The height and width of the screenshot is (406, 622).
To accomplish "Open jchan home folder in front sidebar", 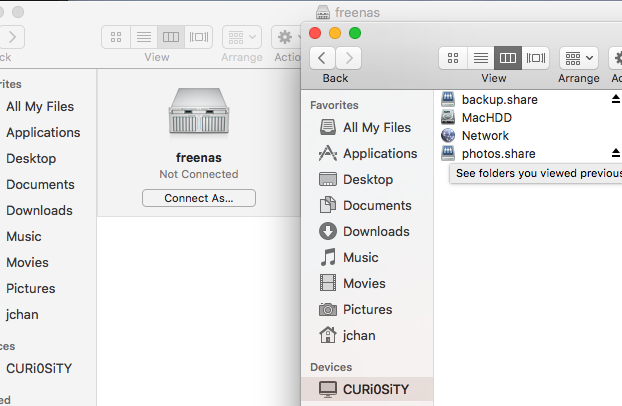I will click(367, 335).
